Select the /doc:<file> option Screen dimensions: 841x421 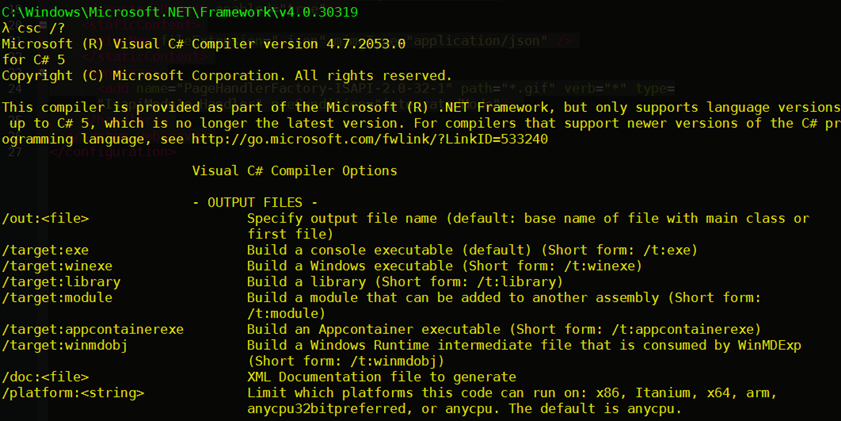[46, 377]
